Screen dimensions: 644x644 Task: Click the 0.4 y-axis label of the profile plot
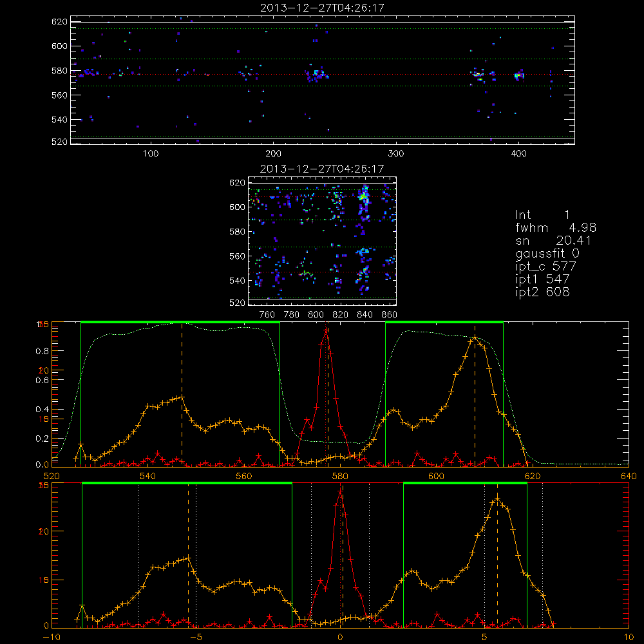point(43,410)
